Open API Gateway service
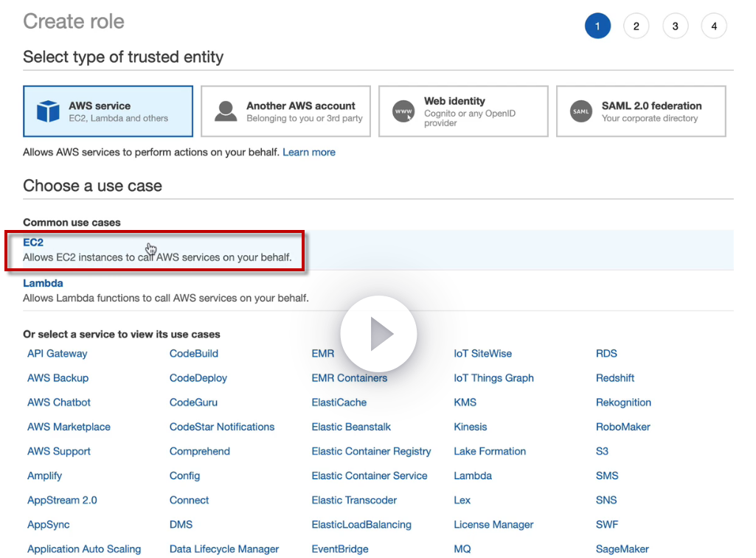Screen dimensions: 756x558 click(x=57, y=353)
